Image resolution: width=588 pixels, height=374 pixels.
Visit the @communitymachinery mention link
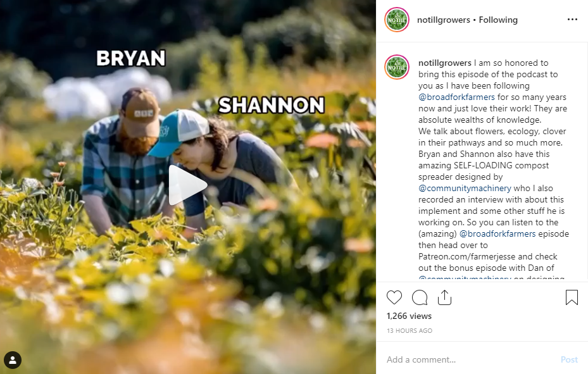(465, 188)
